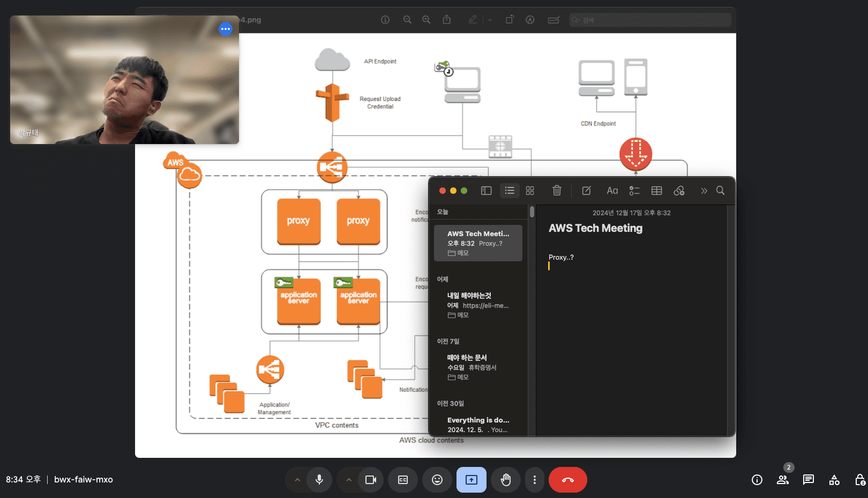Open the emoji reactions button

coord(437,480)
